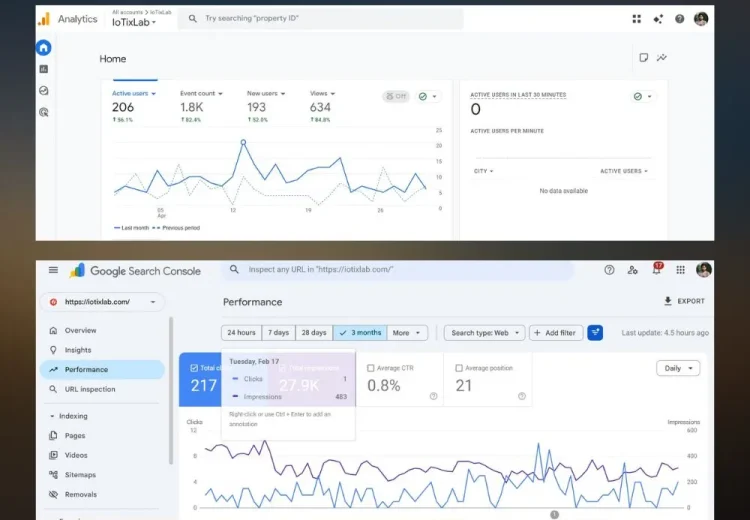
Task: Open Pages under Indexing
Action: click(102, 435)
